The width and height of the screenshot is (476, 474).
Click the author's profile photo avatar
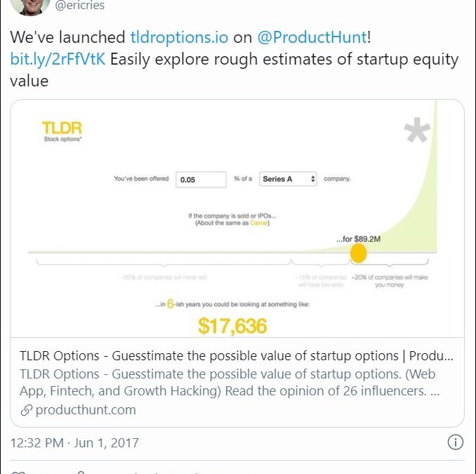point(30,5)
